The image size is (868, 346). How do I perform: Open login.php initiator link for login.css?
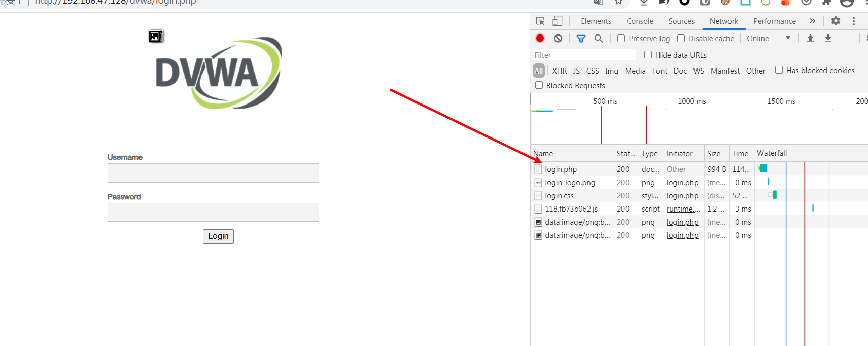682,195
